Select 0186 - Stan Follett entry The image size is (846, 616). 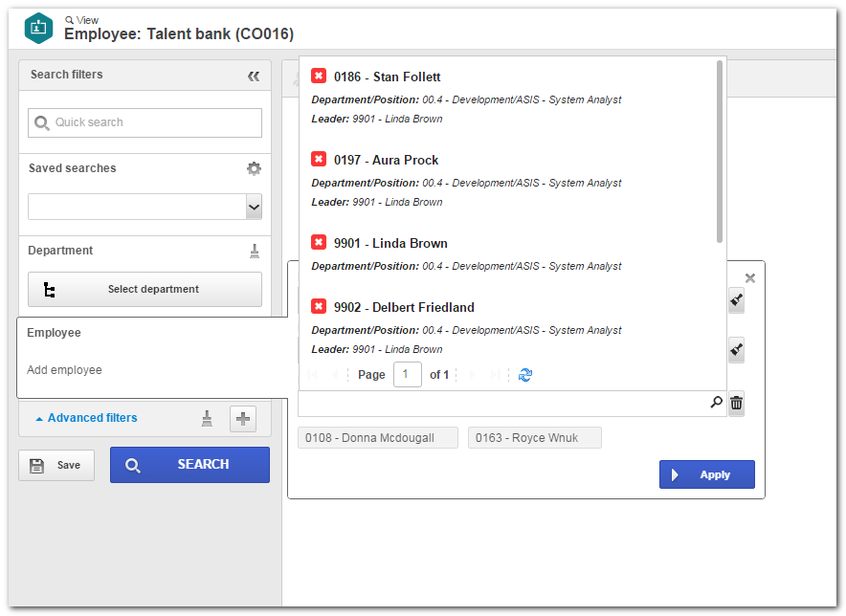point(387,77)
